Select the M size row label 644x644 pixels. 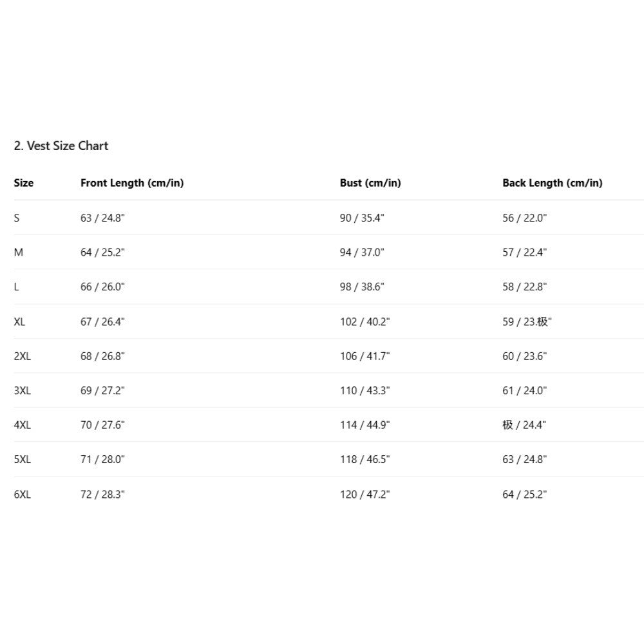19,252
